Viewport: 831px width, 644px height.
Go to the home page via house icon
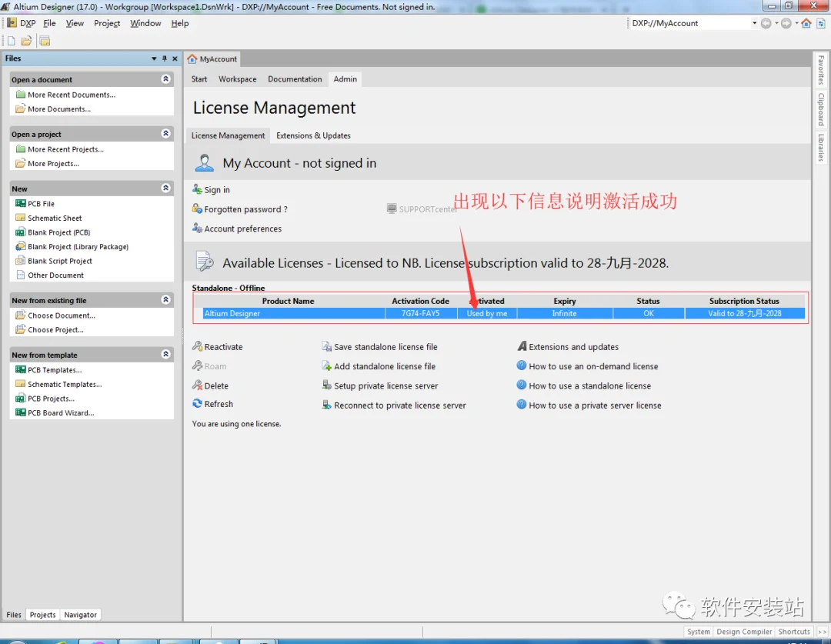(x=806, y=23)
